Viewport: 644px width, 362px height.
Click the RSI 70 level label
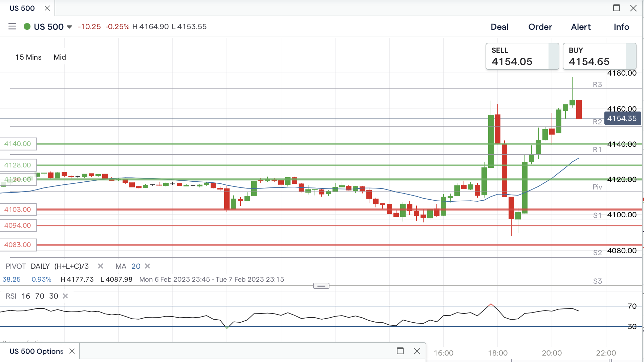tap(632, 306)
